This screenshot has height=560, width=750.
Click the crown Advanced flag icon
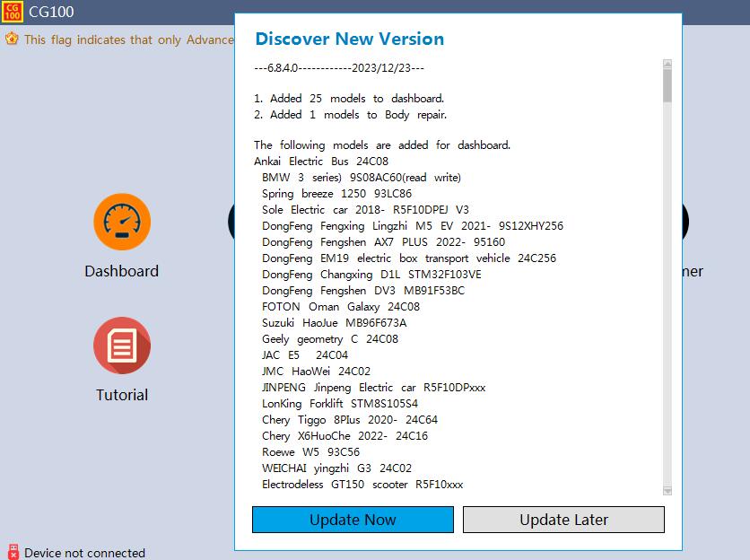12,39
